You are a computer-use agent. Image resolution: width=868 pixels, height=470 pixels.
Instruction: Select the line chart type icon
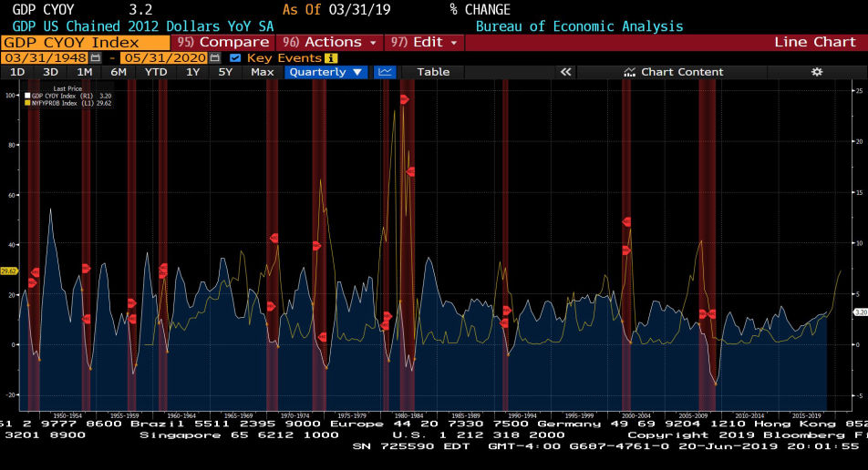coord(385,72)
